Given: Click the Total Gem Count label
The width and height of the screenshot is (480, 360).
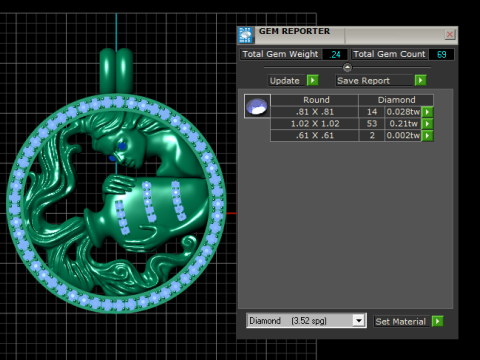Looking at the screenshot, I should pyautogui.click(x=389, y=54).
